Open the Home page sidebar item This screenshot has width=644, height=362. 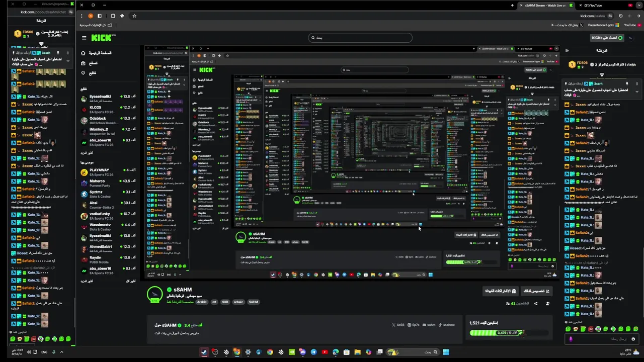coord(97,53)
